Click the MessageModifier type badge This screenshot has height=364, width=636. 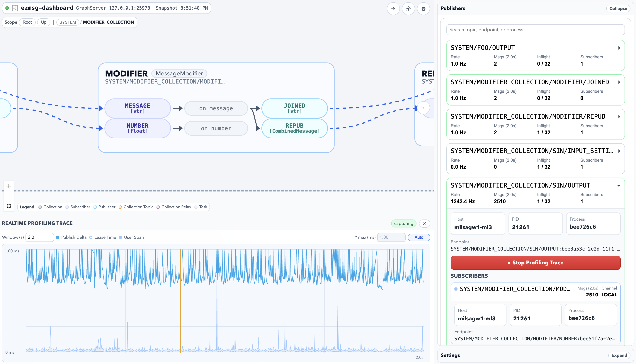point(179,73)
